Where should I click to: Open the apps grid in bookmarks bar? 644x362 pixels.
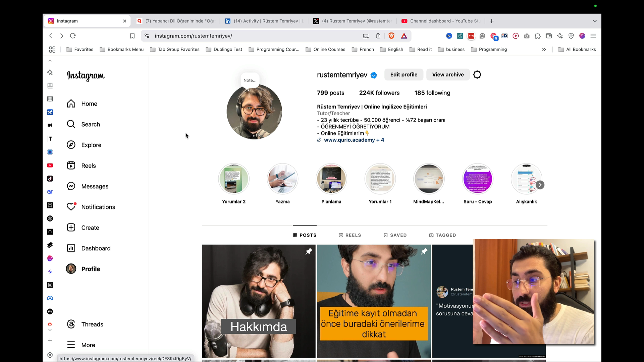point(52,49)
